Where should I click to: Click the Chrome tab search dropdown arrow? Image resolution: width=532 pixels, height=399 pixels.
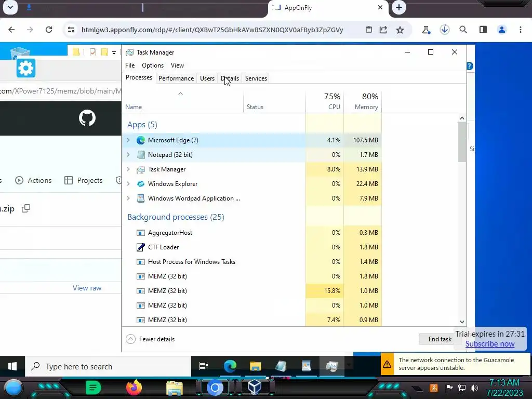[x=10, y=7]
